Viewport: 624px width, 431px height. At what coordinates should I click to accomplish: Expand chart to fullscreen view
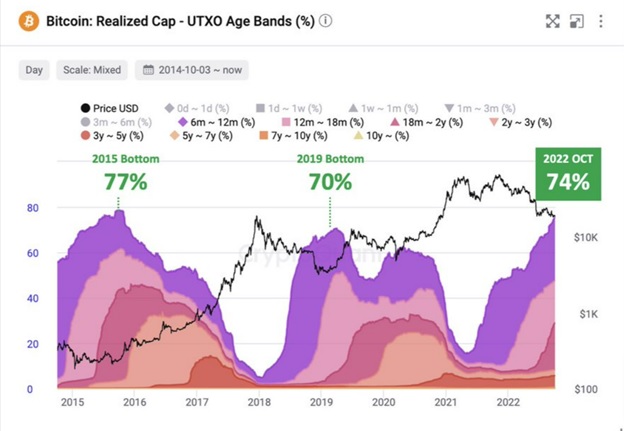click(x=552, y=21)
